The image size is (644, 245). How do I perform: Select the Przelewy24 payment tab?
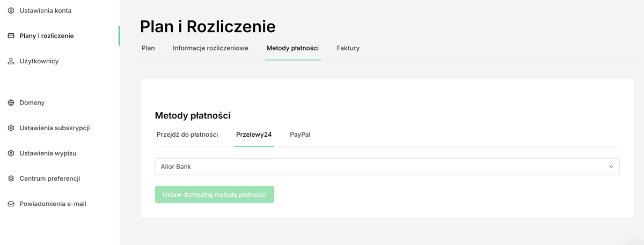(254, 135)
